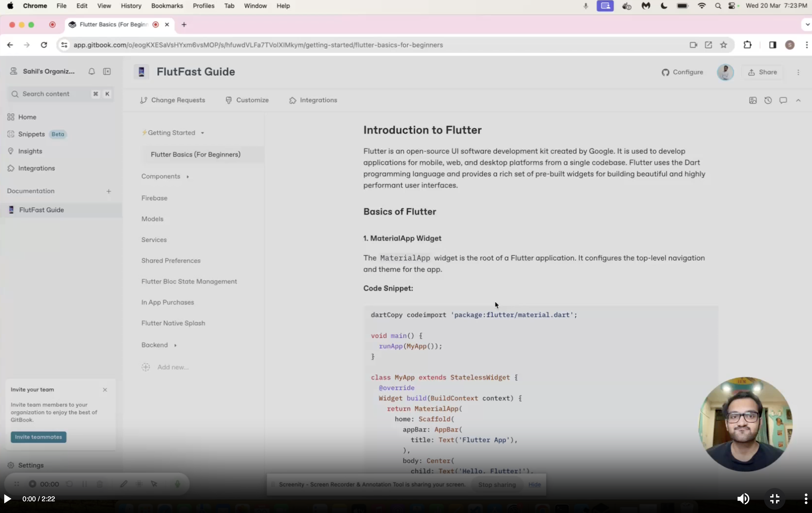Click the Screenity discard recording trash icon
This screenshot has width=812, height=513.
tap(99, 484)
